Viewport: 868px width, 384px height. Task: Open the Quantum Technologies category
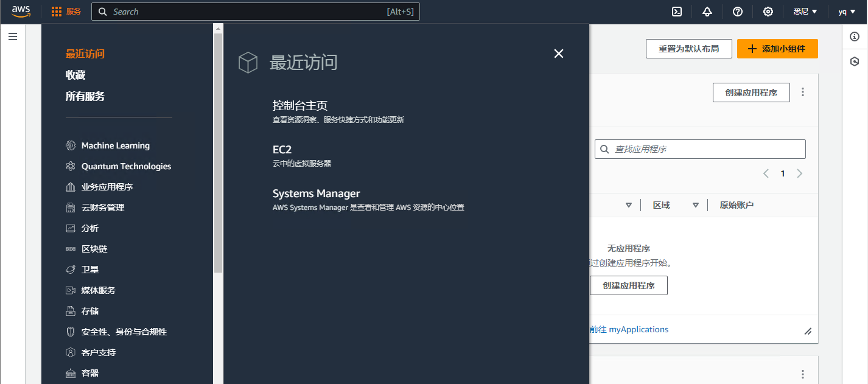pos(127,166)
